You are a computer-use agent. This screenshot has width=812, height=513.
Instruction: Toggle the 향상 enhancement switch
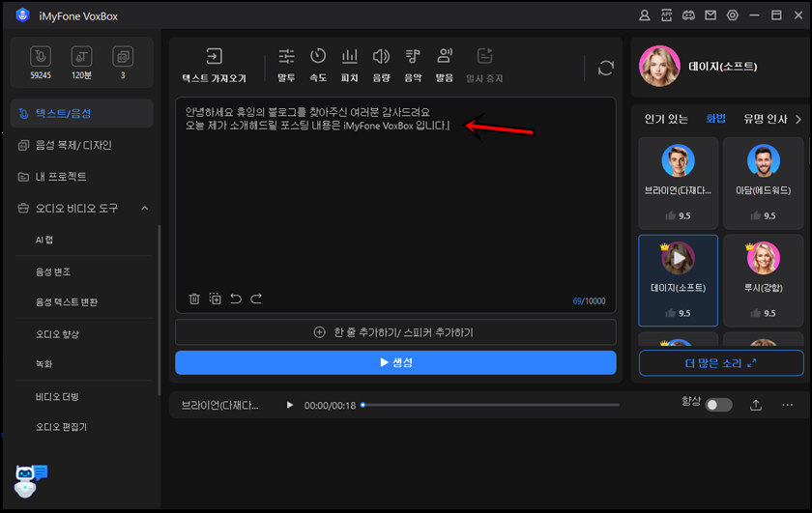pos(719,405)
